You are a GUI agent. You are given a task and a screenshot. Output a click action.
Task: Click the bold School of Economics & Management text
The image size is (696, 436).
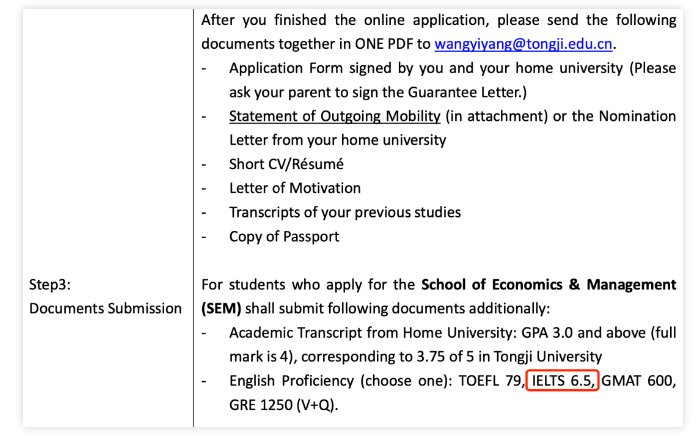pyautogui.click(x=549, y=284)
